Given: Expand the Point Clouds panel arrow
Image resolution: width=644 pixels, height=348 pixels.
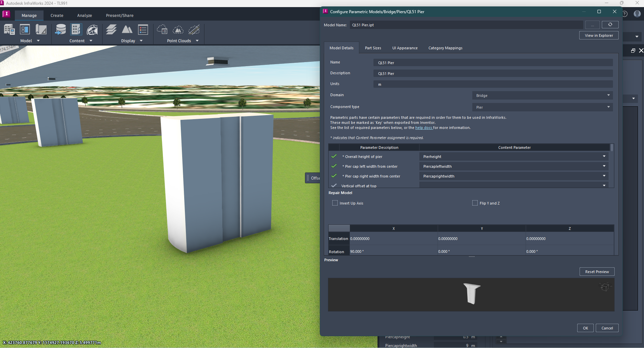Looking at the screenshot, I should coord(197,41).
